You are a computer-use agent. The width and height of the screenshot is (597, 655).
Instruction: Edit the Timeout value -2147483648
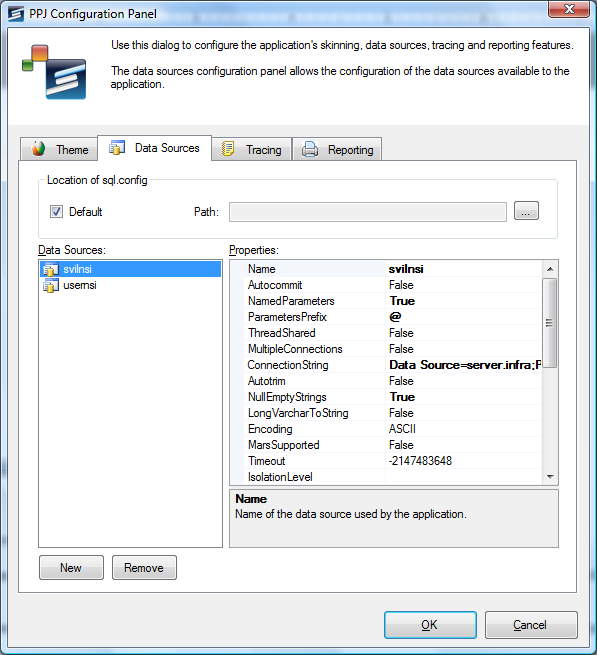point(464,461)
